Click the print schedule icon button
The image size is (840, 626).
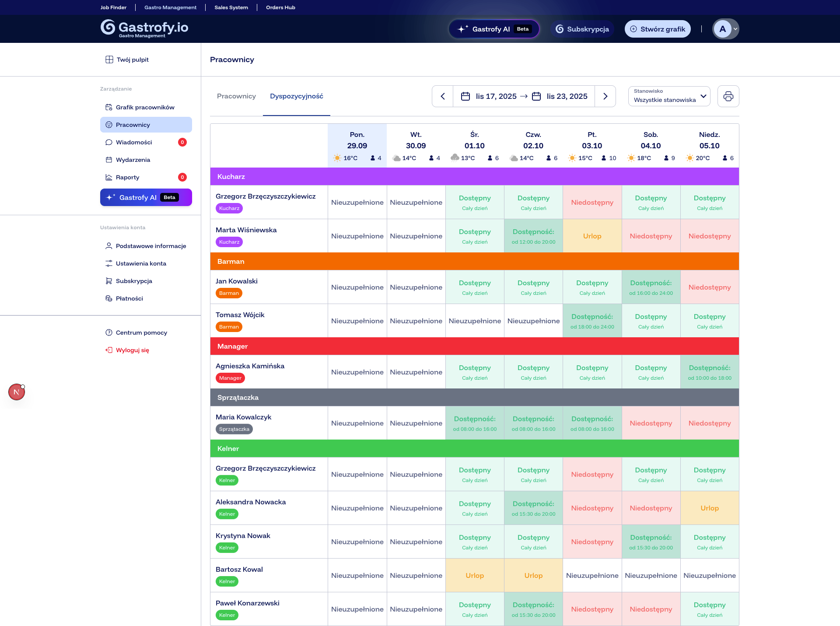point(728,96)
